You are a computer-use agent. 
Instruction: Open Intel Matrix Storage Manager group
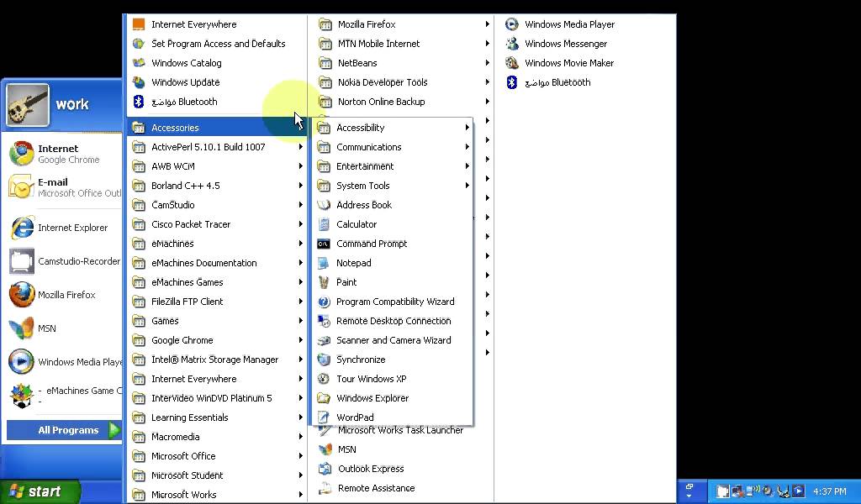pos(216,360)
